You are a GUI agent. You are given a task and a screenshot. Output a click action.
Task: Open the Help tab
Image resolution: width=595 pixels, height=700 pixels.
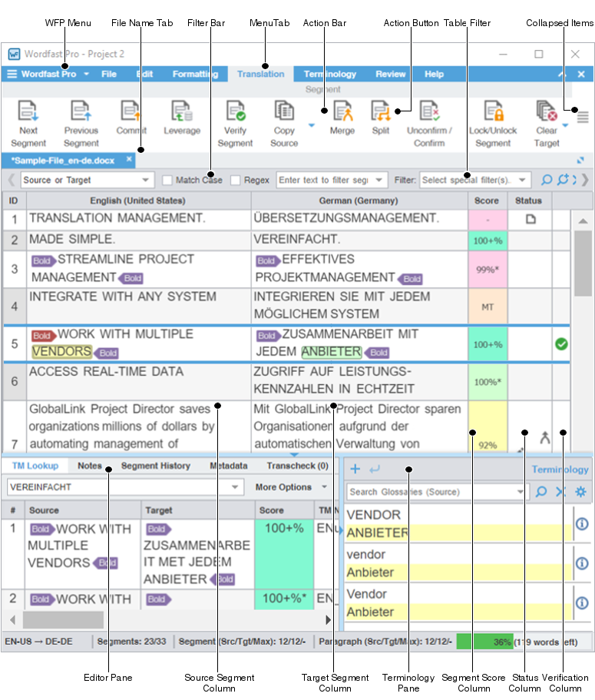[x=434, y=74]
